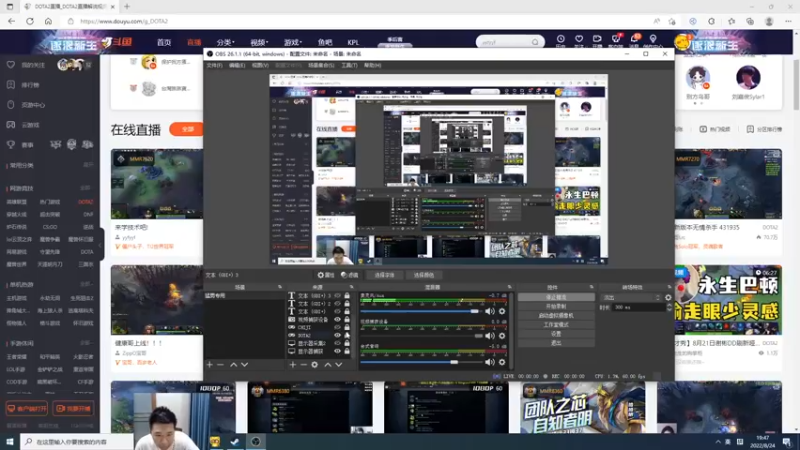The height and width of the screenshot is (450, 800).
Task: Pop out the 混音器 mixer dock
Action: (x=509, y=287)
